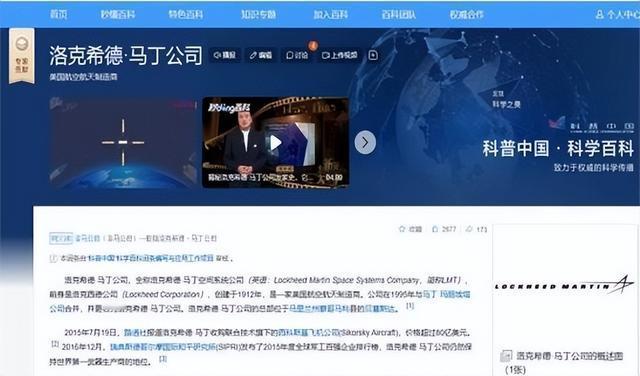Image resolution: width=640 pixels, height=376 pixels.
Task: Click the SIPRI research institute link
Action: [x=162, y=347]
